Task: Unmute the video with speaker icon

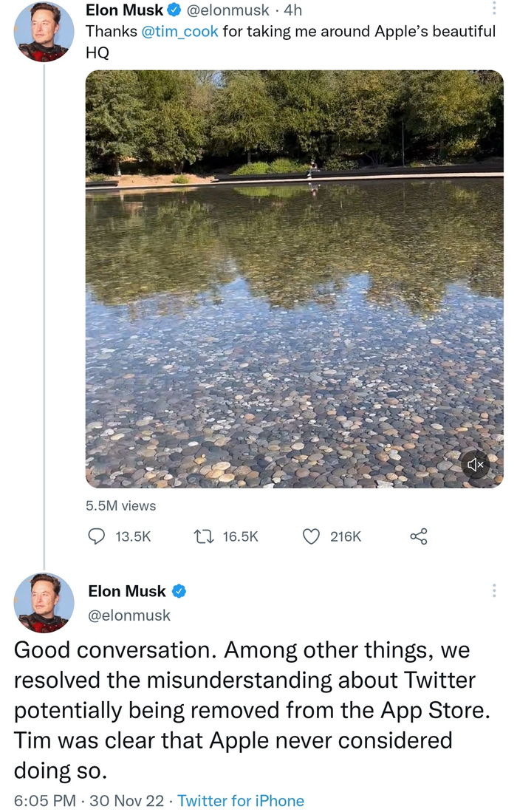Action: point(476,465)
